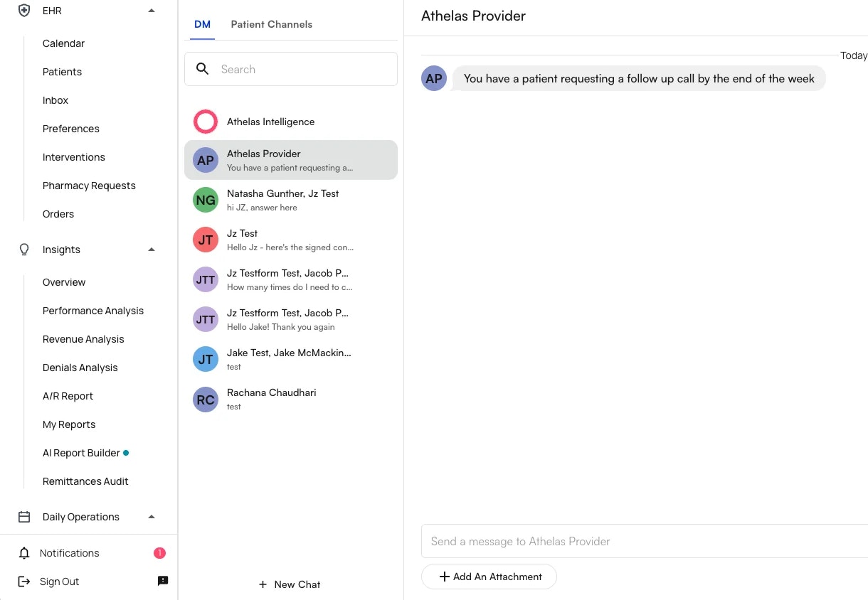Select the DM tab
868x600 pixels.
202,23
